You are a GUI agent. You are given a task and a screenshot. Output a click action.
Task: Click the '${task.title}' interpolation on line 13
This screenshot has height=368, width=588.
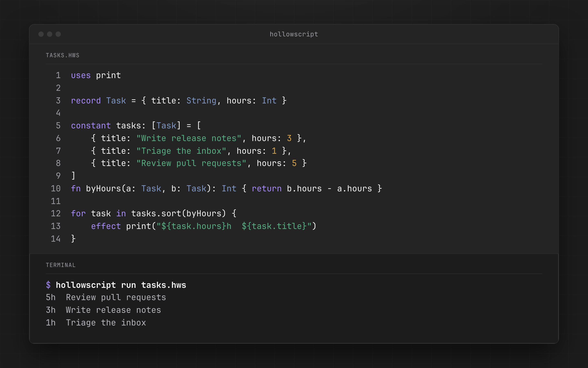click(274, 226)
